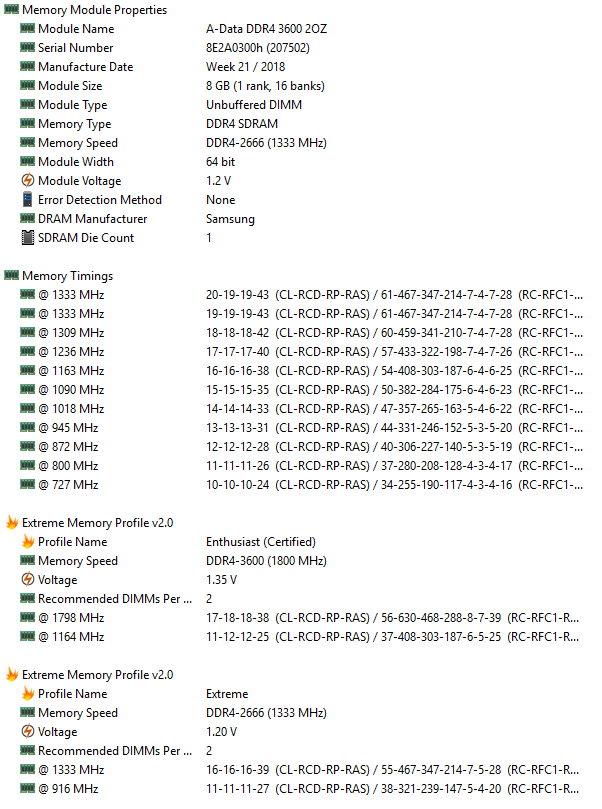Select the SDRAM Die Count label
Image resolution: width=602 pixels, height=809 pixels.
pos(86,238)
